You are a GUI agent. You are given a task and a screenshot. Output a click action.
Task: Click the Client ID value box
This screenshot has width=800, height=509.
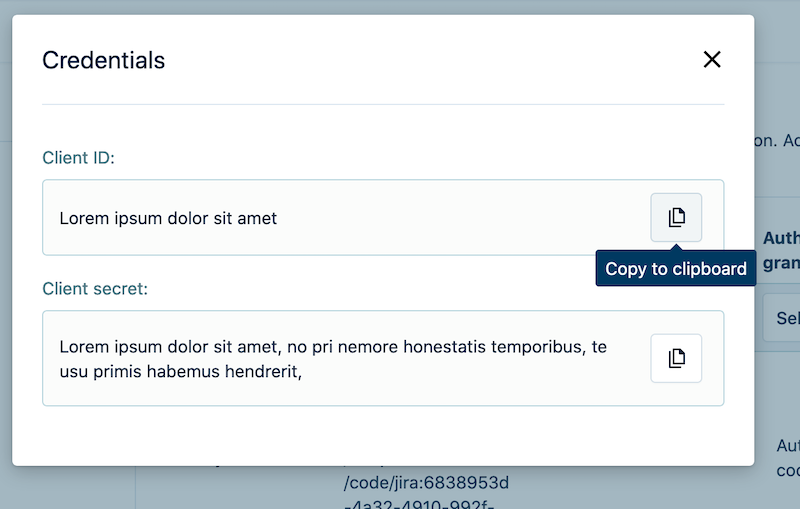click(383, 217)
